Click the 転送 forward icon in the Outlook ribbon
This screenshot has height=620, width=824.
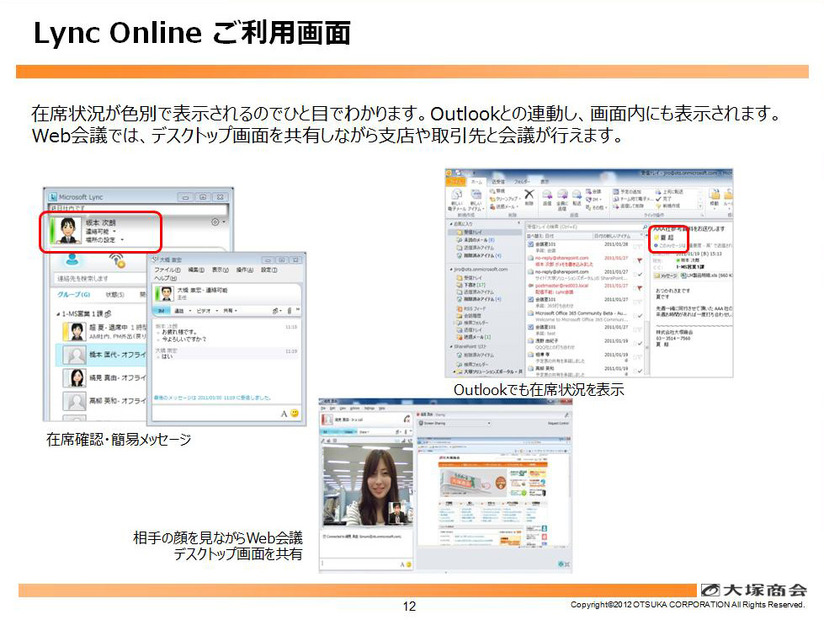(x=576, y=197)
